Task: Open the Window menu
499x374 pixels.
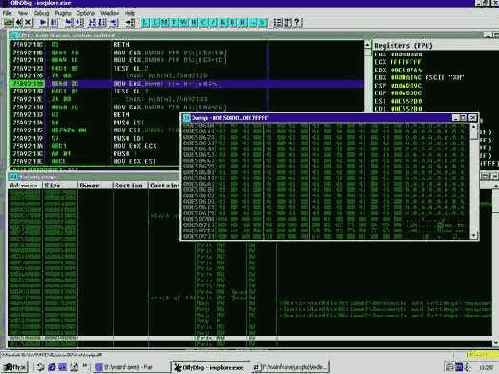Action: pos(109,13)
